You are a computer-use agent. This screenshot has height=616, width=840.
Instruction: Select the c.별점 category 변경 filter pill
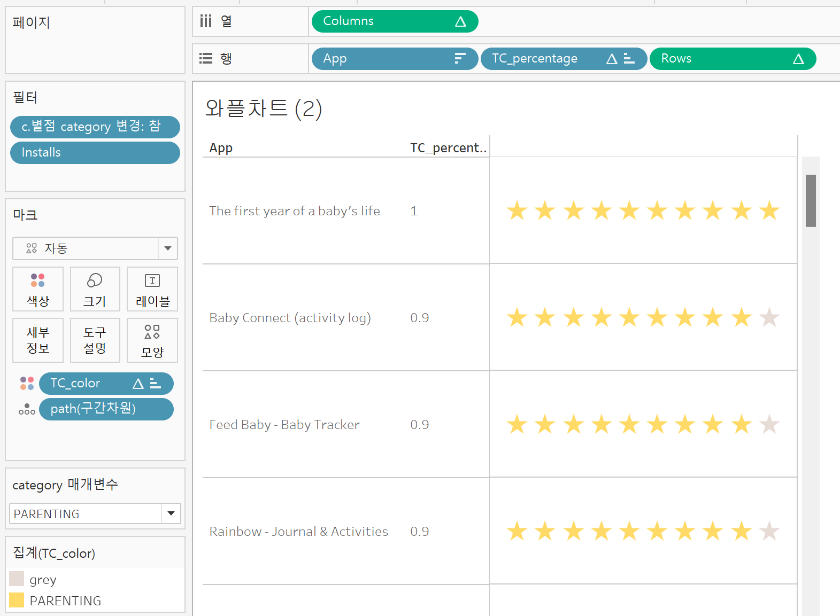95,127
